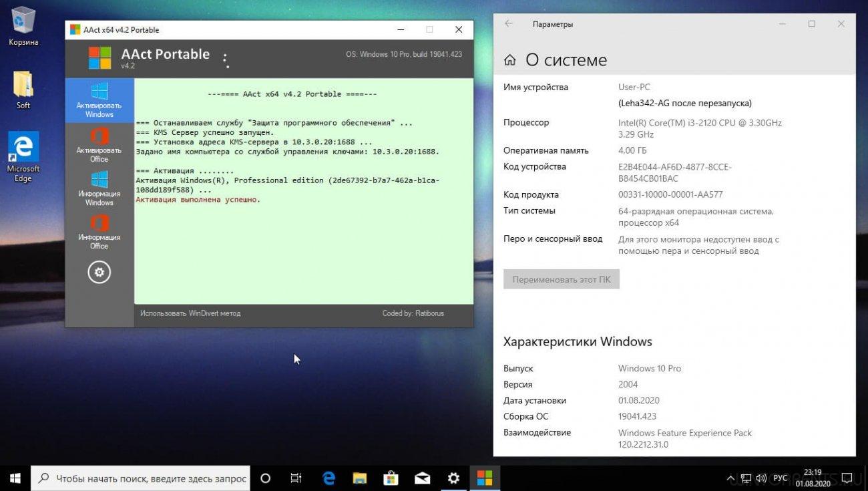The width and height of the screenshot is (868, 491).
Task: Open AAct settings gear icon
Action: point(99,273)
